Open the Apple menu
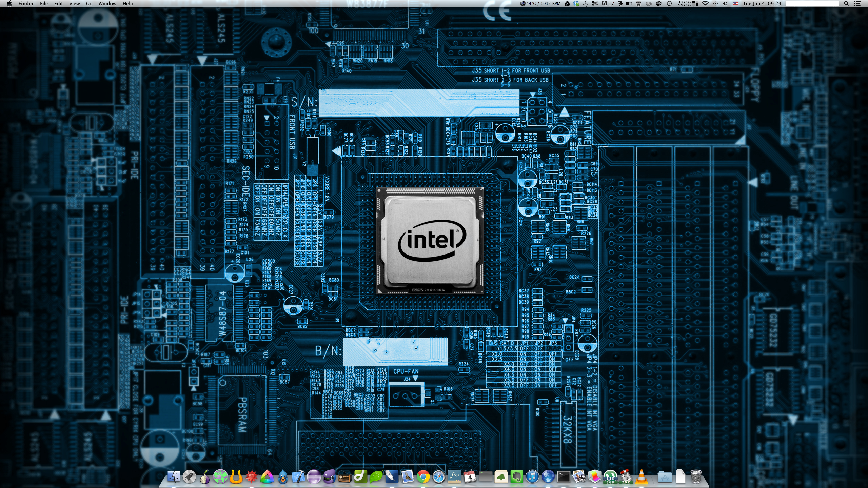 tap(9, 3)
